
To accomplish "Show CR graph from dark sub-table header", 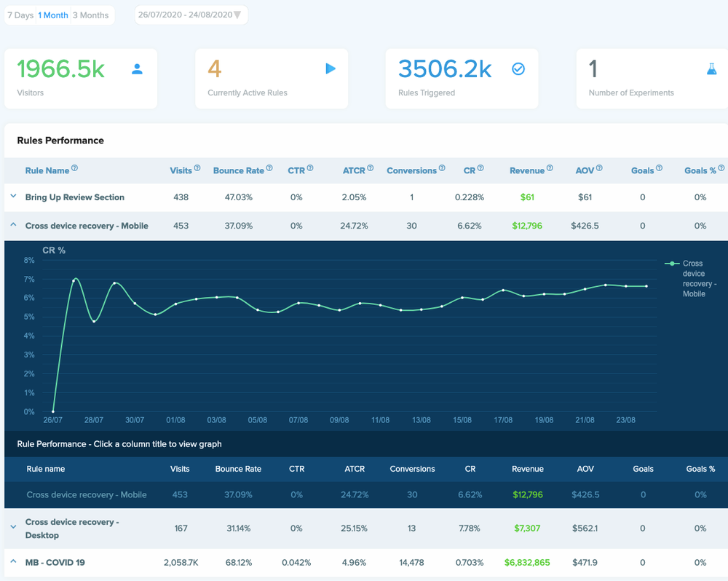I will tap(470, 469).
